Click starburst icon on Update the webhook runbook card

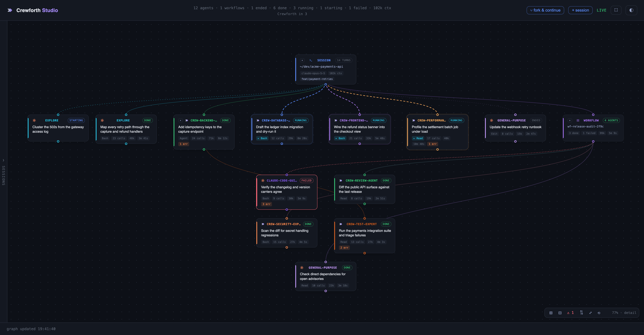click(x=492, y=121)
